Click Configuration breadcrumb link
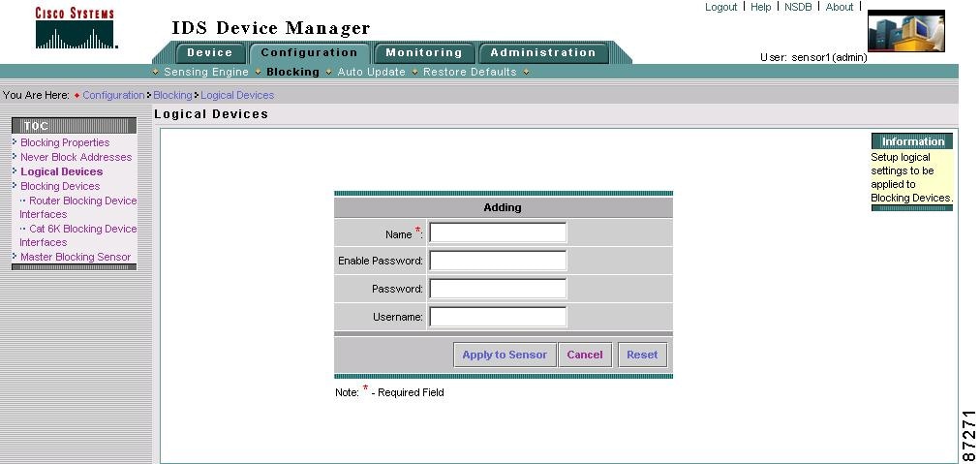The width and height of the screenshot is (980, 464). coord(113,95)
